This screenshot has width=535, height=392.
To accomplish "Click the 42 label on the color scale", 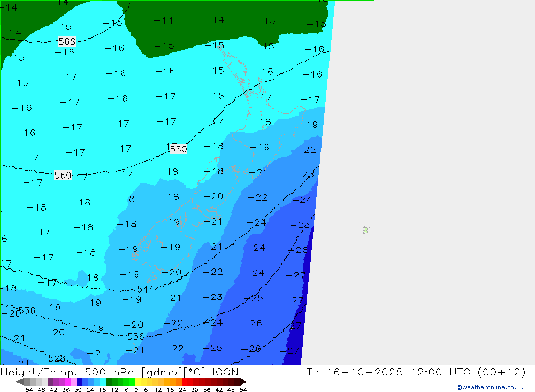I will click(x=219, y=390).
